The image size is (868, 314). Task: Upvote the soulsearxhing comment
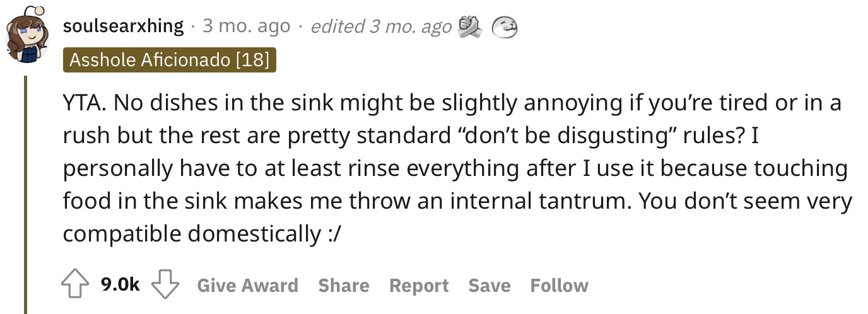(75, 286)
